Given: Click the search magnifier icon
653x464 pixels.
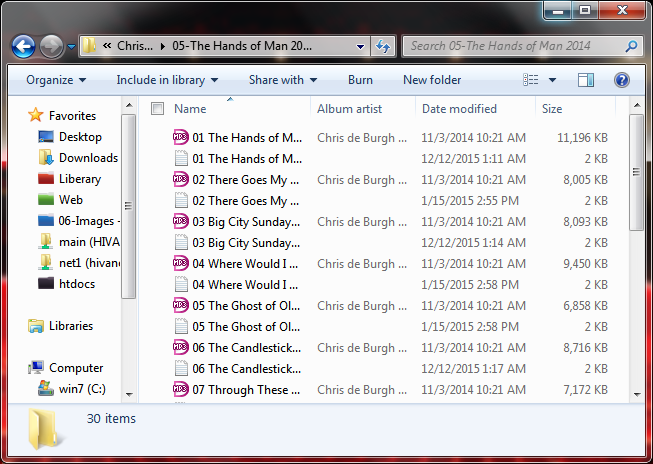Looking at the screenshot, I should point(631,46).
